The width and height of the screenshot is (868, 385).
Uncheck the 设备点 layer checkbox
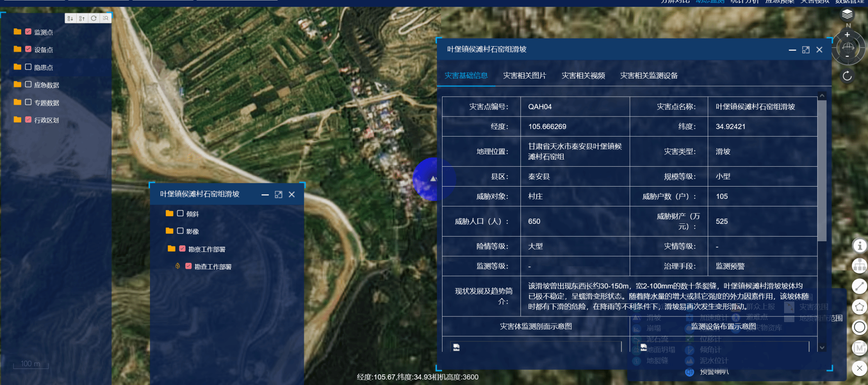(28, 49)
